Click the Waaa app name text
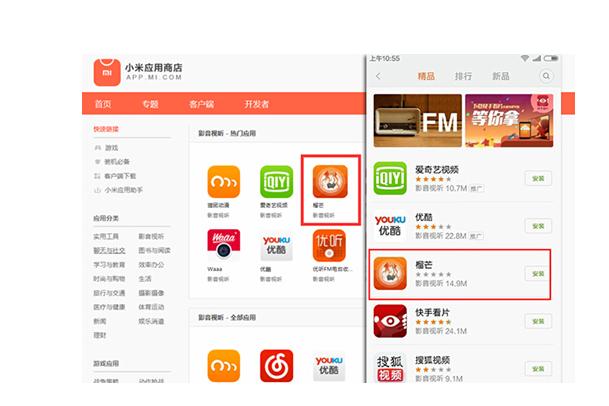Viewport: 609px width, 406px height. [x=215, y=269]
